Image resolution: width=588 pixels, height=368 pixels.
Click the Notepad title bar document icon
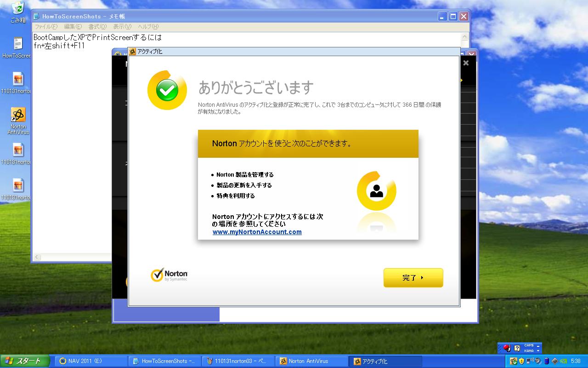coord(37,16)
